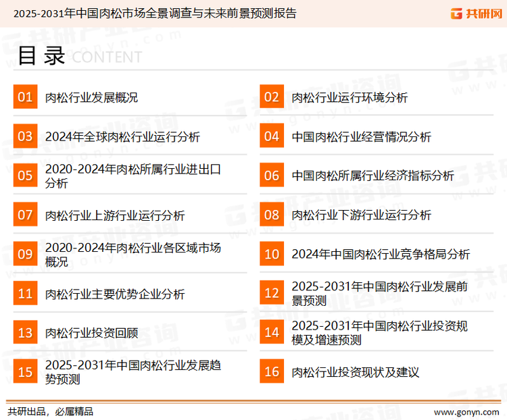Click the orange 14 number box

[272, 332]
